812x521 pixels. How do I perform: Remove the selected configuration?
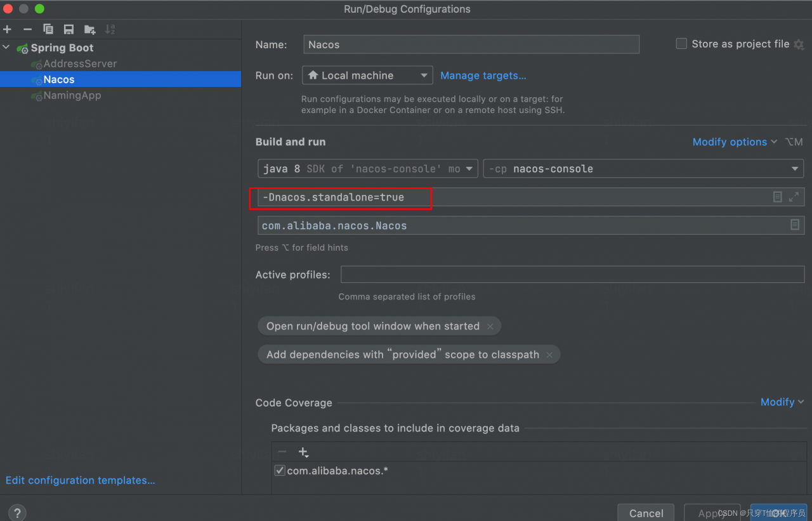(27, 29)
